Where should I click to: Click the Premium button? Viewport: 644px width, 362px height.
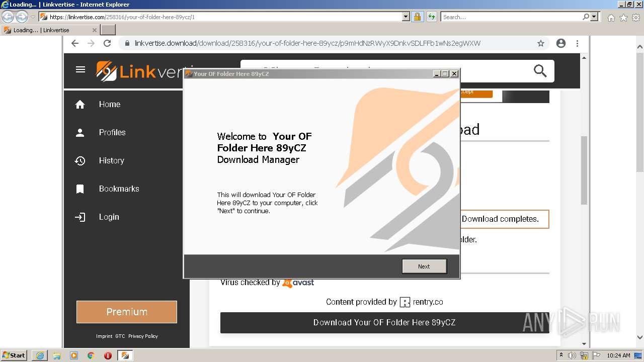(x=127, y=312)
